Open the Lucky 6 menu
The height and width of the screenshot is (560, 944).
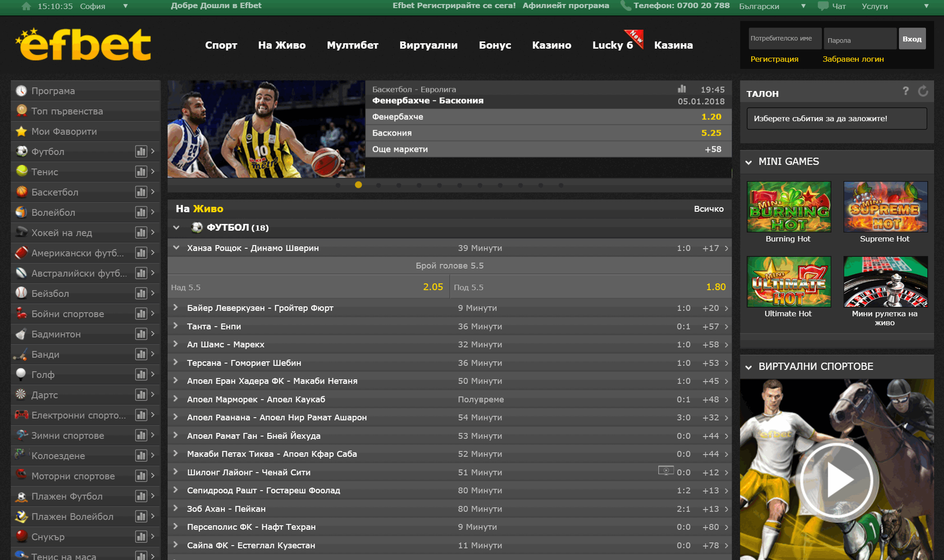[x=613, y=45]
